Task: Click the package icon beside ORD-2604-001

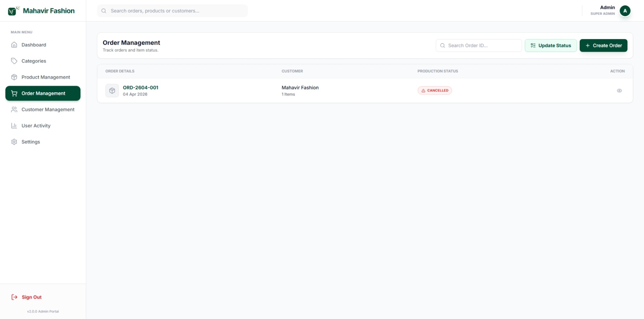Action: (112, 91)
